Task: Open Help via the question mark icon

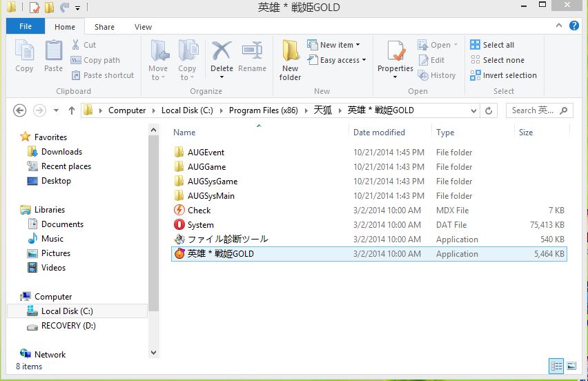Action: [x=574, y=26]
